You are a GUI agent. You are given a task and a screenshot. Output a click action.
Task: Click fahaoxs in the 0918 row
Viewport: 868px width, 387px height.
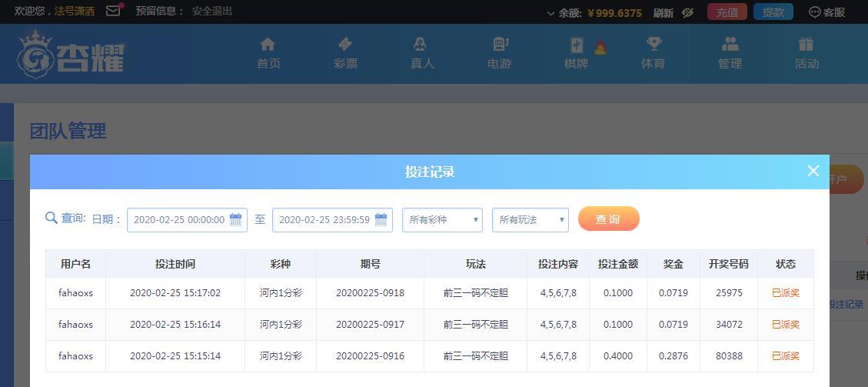(x=75, y=293)
